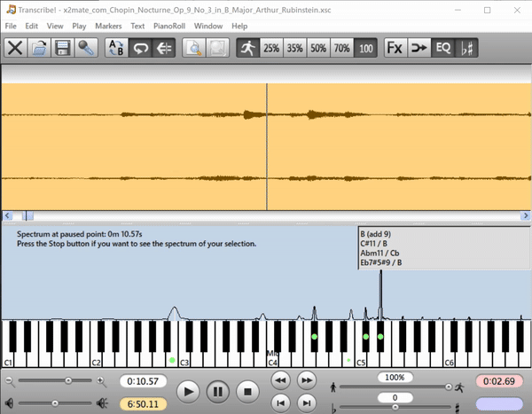Viewport: 532px width, 414px height.
Task: Open the Text menu
Action: (137, 26)
